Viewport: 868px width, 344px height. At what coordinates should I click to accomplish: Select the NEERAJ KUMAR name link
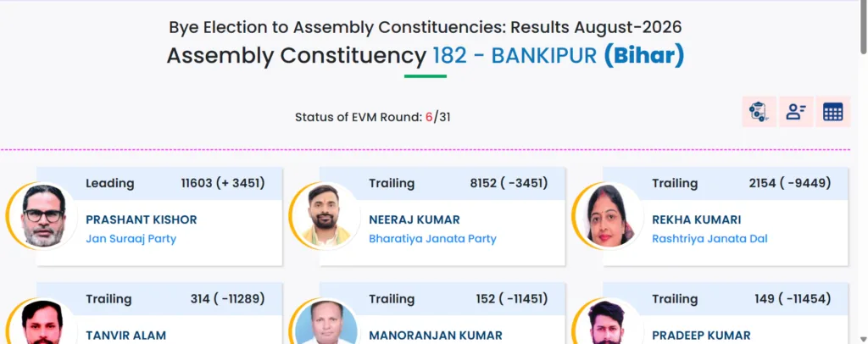click(x=414, y=219)
